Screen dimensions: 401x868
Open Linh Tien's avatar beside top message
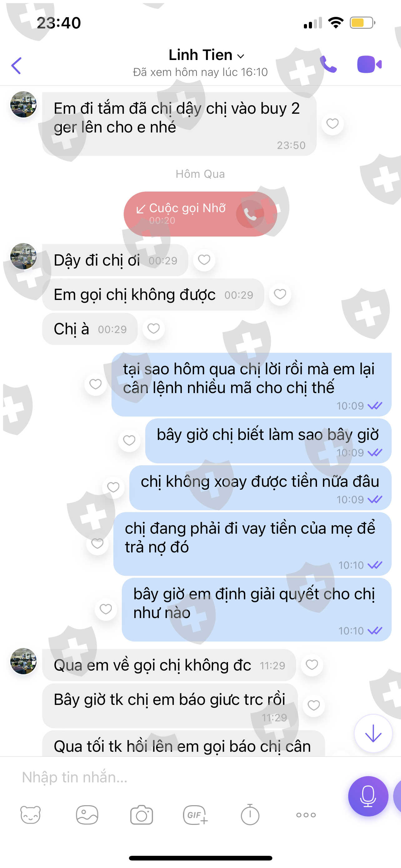point(23,104)
